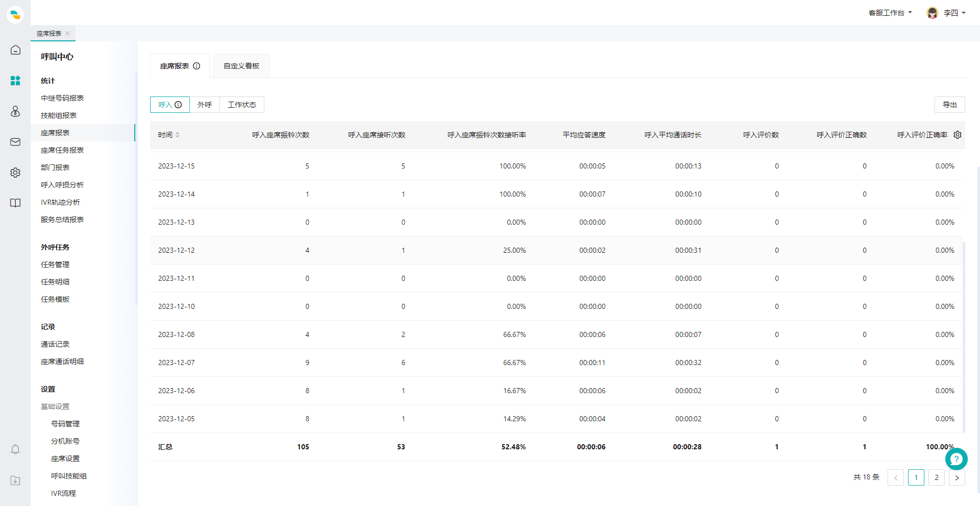Close the 座席报表 page tab
This screenshot has width=980, height=506.
[67, 33]
